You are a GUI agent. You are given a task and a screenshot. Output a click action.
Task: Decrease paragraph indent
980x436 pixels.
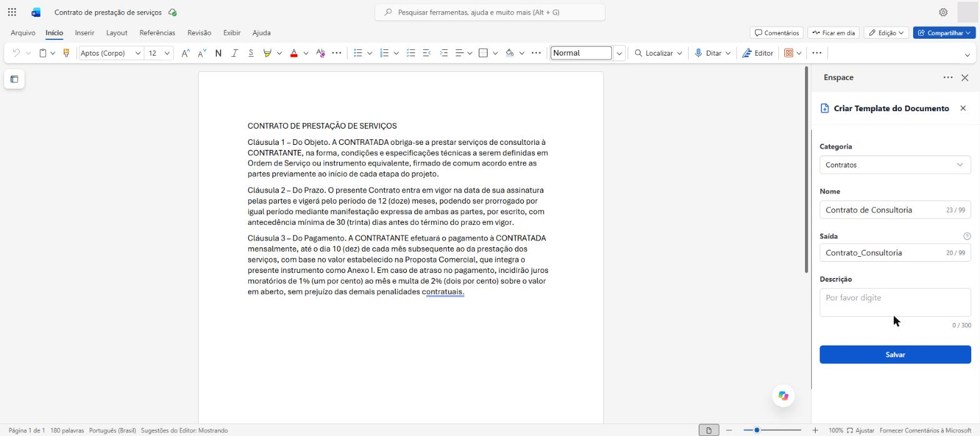coord(427,53)
